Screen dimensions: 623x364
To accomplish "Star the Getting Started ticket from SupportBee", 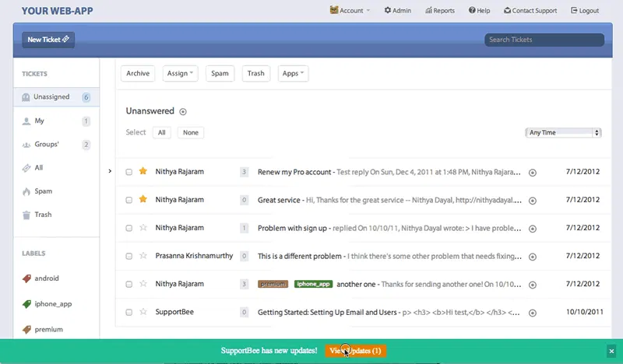I will pyautogui.click(x=143, y=312).
